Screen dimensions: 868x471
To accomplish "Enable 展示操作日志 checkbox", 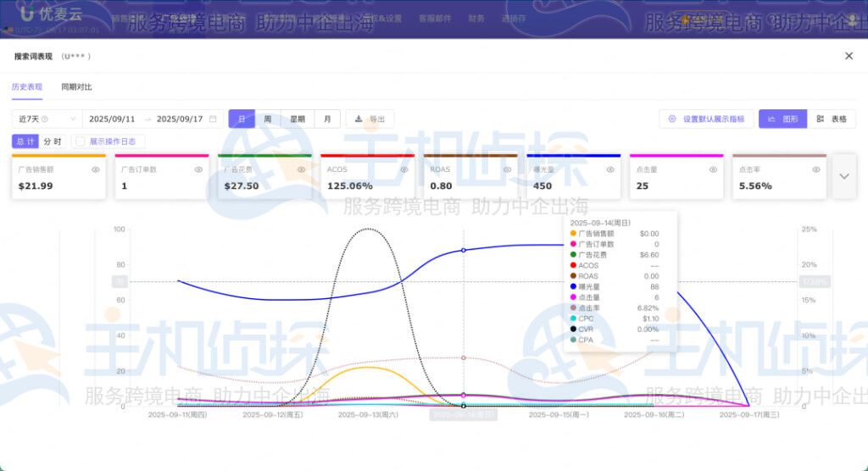I will click(x=80, y=141).
